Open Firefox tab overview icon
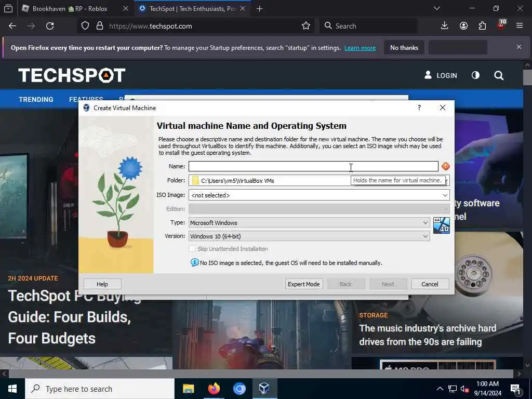Screen dimensions: 532x399 pyautogui.click(x=8, y=8)
